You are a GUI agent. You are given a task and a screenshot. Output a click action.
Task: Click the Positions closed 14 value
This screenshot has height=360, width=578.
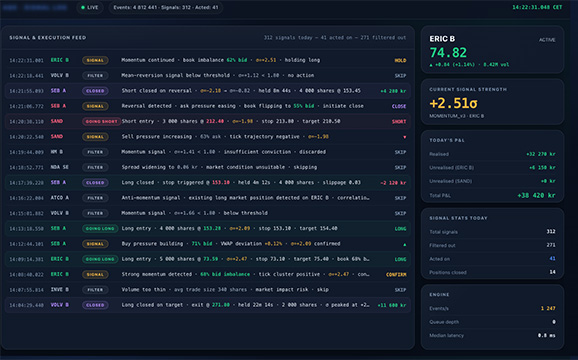coord(552,272)
